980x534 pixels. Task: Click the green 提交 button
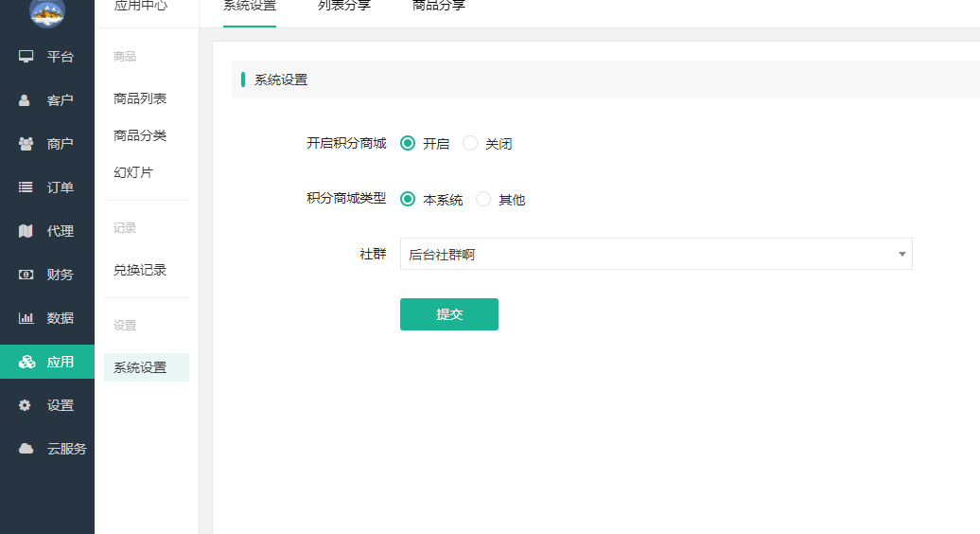[449, 314]
